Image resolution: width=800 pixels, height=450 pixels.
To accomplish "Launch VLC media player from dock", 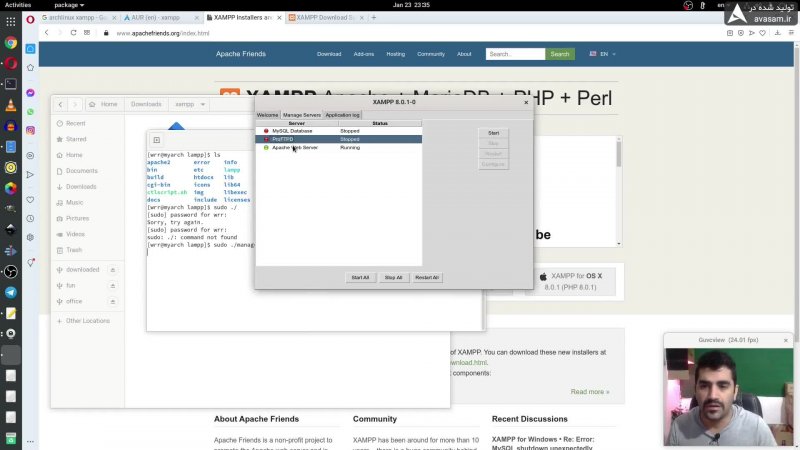I will [10, 106].
